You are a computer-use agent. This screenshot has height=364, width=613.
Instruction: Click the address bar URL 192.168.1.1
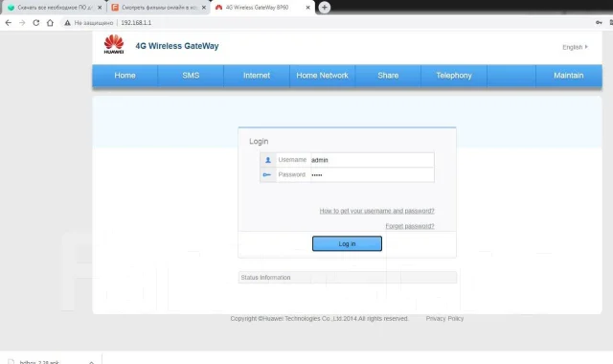click(x=136, y=23)
